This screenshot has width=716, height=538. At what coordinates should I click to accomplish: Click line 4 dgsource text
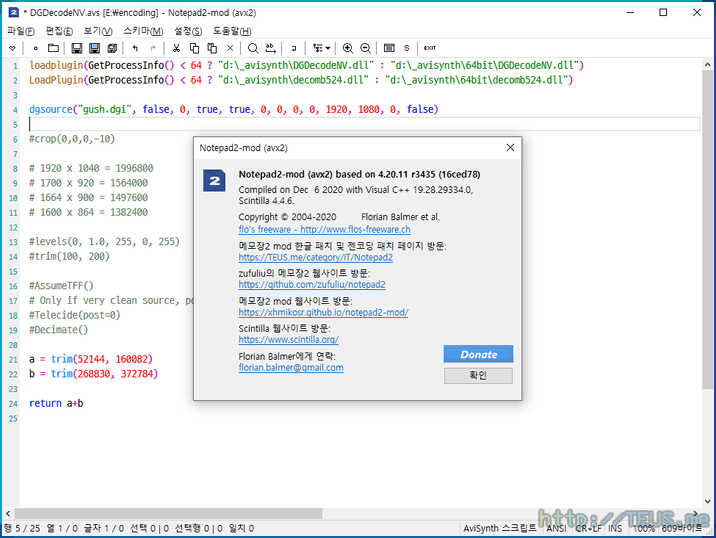(233, 109)
